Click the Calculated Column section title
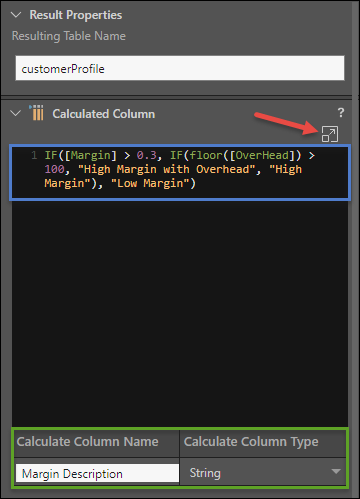360x499 pixels. tap(104, 114)
